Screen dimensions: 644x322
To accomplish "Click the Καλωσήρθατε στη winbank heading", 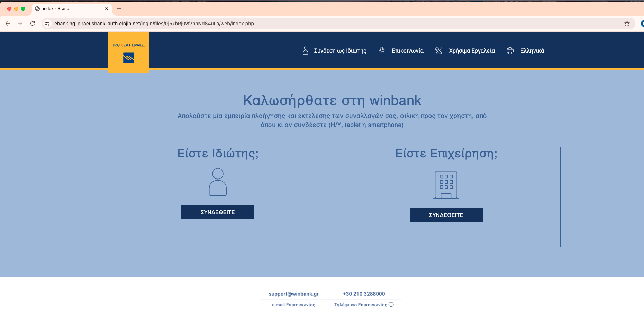I will 332,100.
